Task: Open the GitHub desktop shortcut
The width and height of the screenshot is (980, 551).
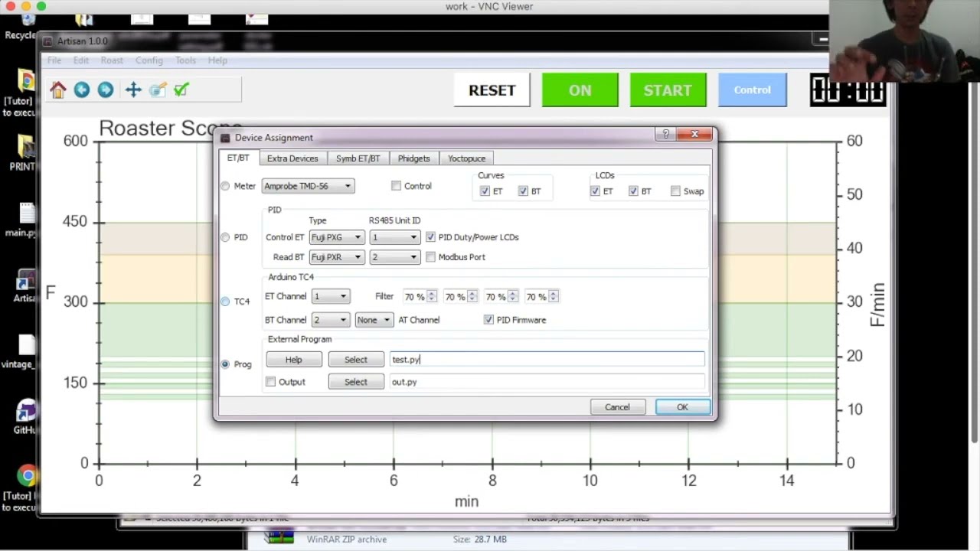Action: tap(27, 410)
